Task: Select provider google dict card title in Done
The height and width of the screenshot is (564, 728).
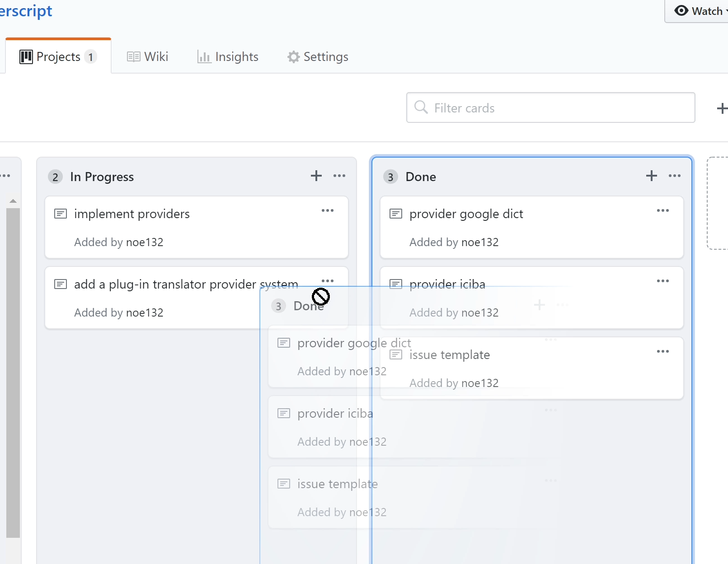Action: coord(466,214)
